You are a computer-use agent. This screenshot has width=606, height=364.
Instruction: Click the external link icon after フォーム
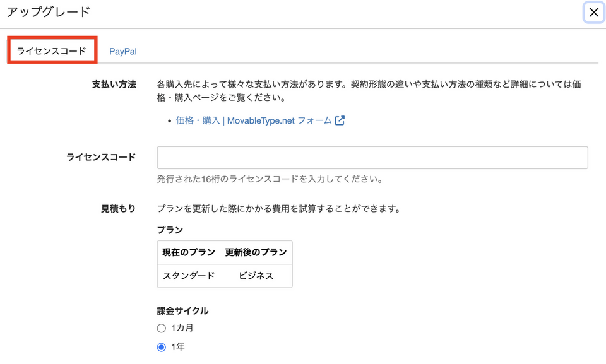tap(340, 120)
